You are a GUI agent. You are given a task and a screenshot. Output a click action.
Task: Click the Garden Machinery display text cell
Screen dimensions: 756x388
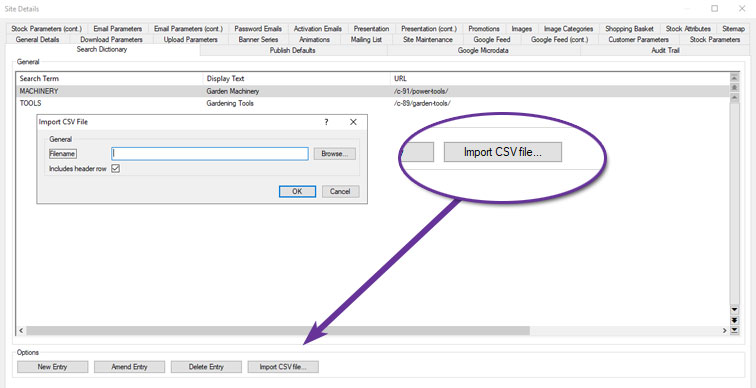tap(232, 91)
